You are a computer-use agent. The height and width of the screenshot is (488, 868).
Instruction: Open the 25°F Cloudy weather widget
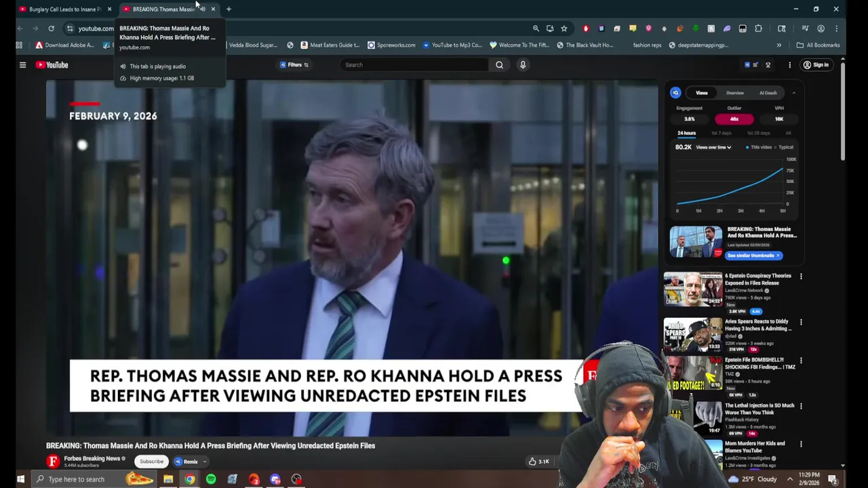point(753,479)
